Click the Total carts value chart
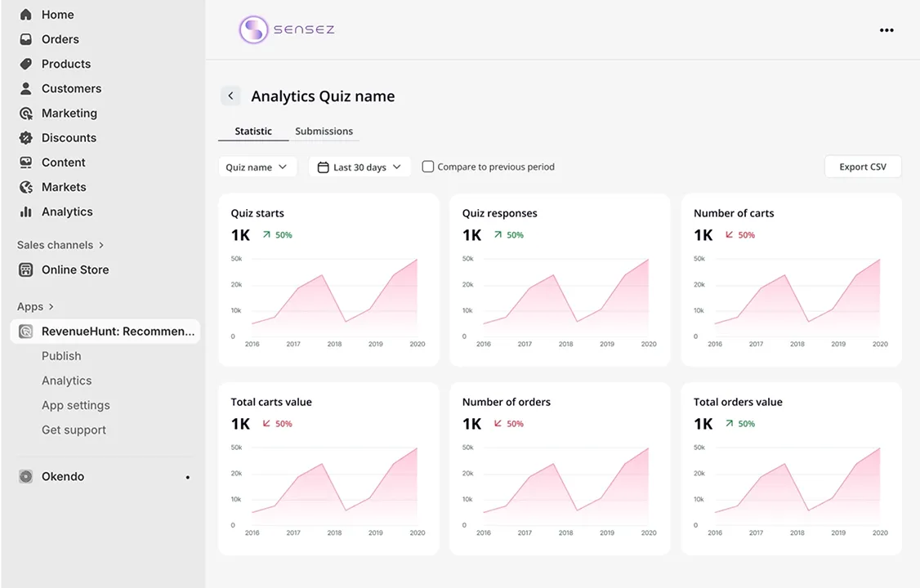This screenshot has width=920, height=588. point(328,491)
